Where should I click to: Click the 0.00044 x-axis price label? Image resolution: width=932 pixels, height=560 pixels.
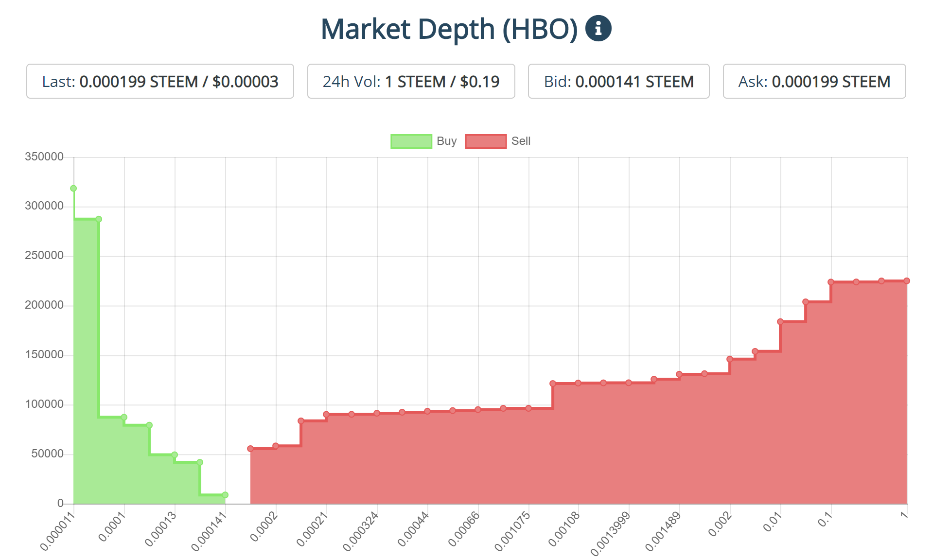click(x=414, y=529)
